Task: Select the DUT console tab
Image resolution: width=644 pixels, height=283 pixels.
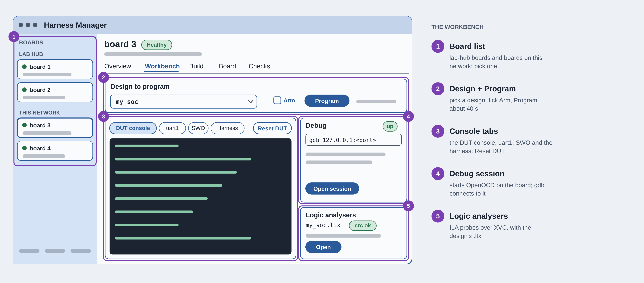Action: (133, 128)
